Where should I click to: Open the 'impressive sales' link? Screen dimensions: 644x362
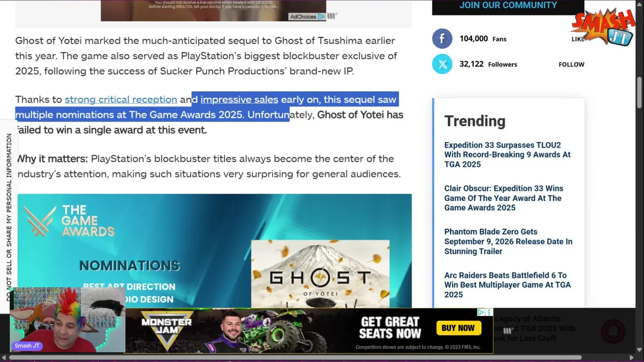pyautogui.click(x=239, y=100)
